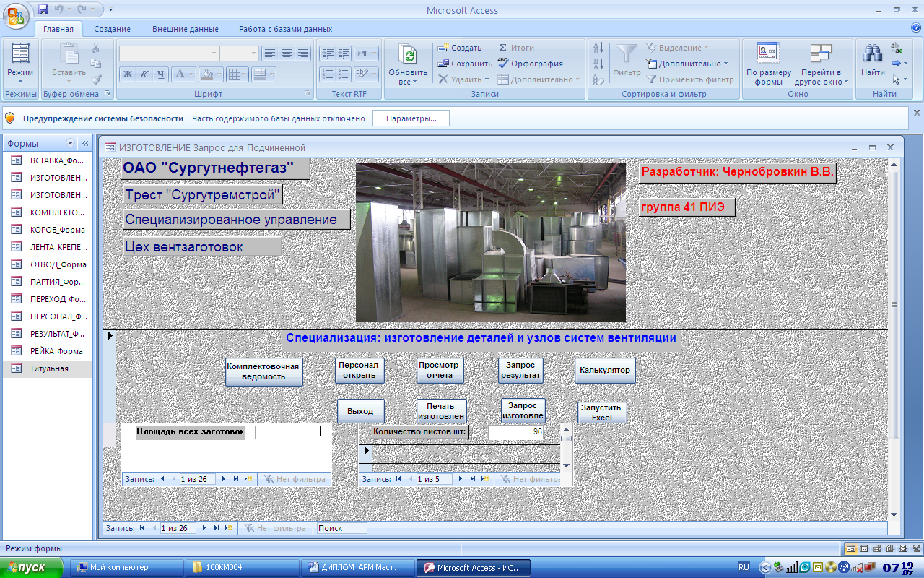924x578 pixels.
Task: Open Microsoft Office Access help
Action: tap(917, 29)
